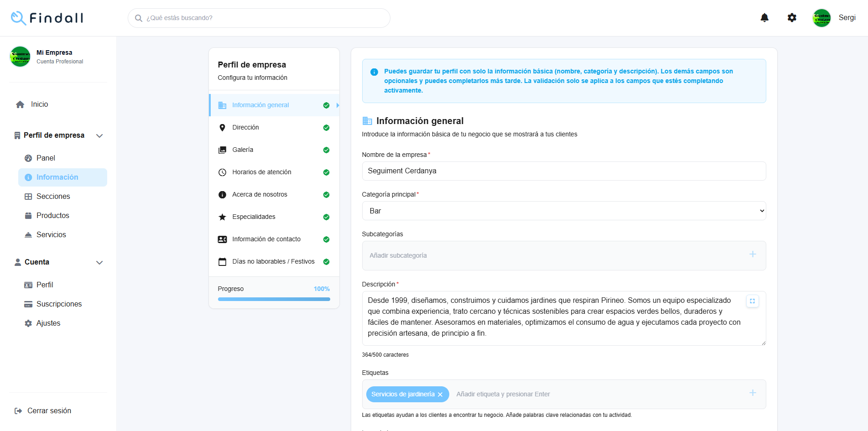Screen dimensions: 868x431
Task: Click the Días no laborables calendar icon
Action: [222, 261]
